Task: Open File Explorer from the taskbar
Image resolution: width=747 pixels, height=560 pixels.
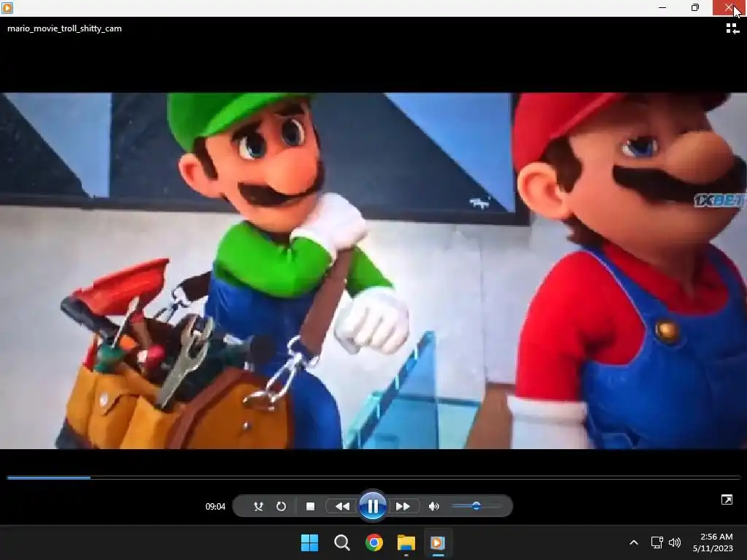Action: 406,542
